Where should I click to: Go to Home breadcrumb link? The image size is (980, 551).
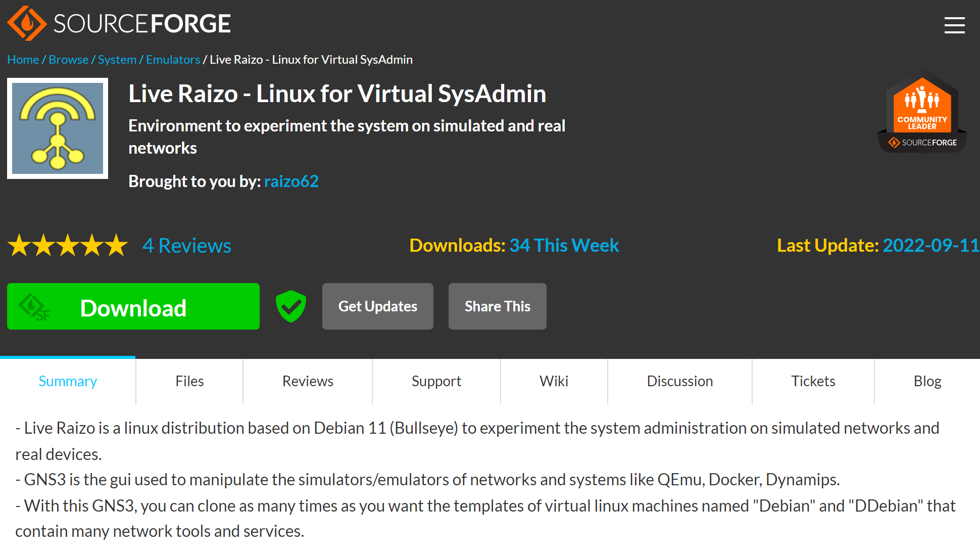23,60
